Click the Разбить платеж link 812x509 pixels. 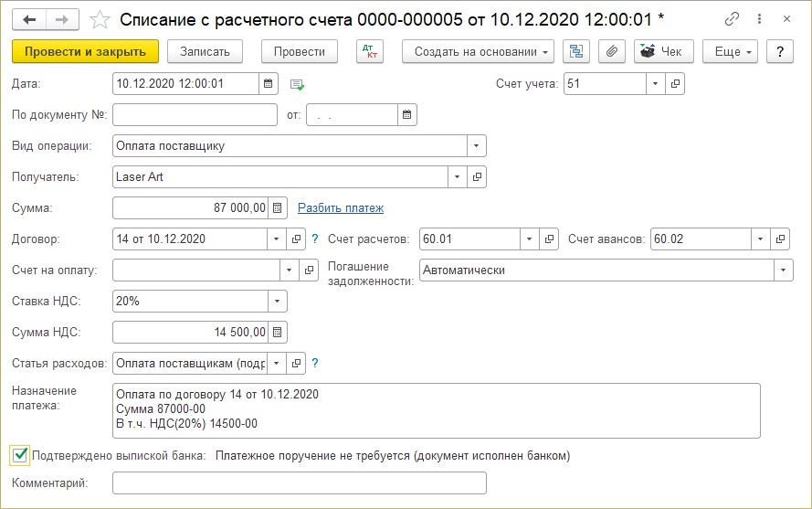(341, 207)
